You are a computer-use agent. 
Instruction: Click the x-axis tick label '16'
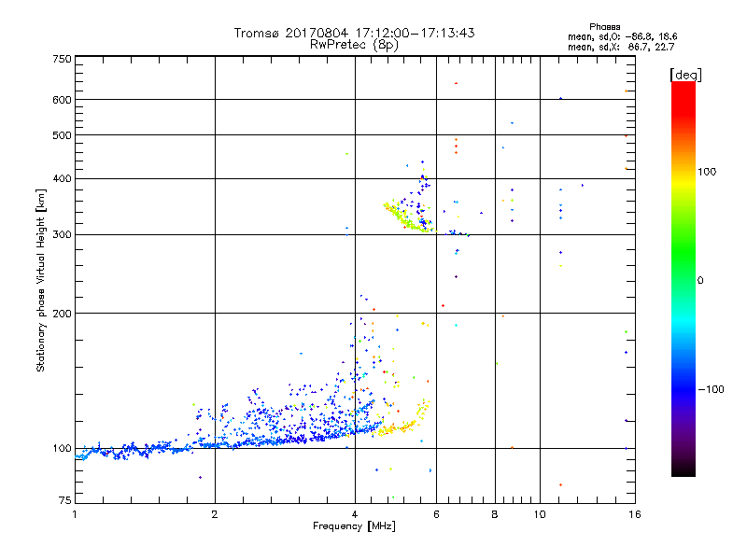tap(635, 514)
